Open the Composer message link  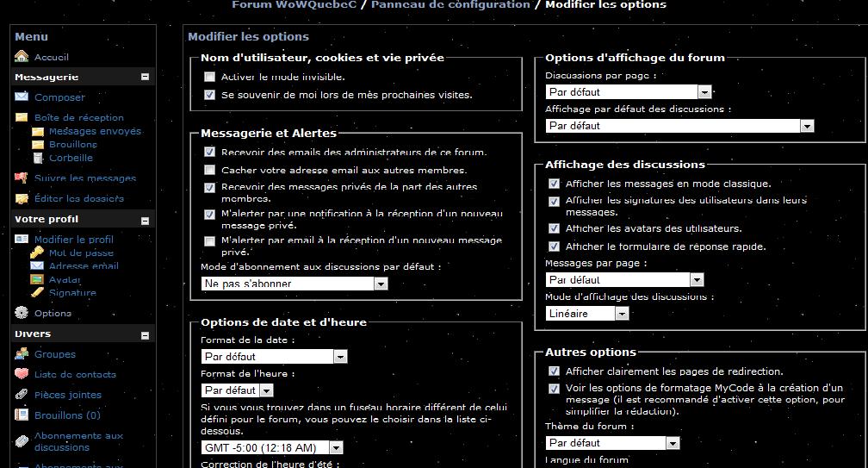click(x=59, y=97)
